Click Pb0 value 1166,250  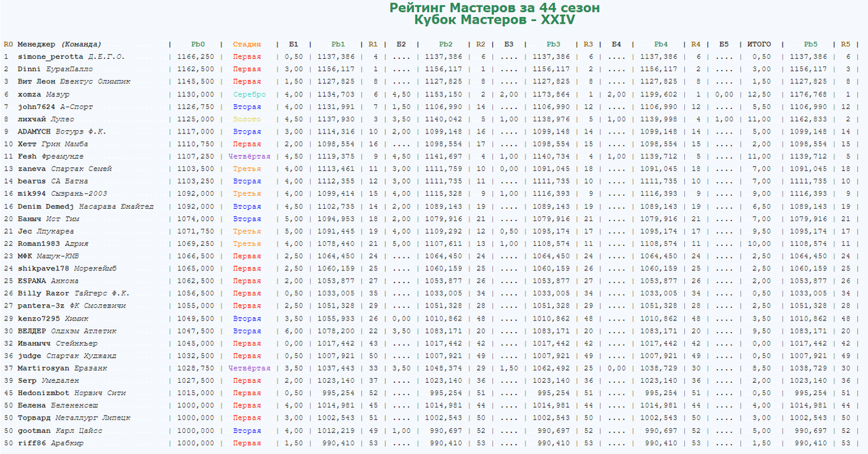pyautogui.click(x=195, y=57)
